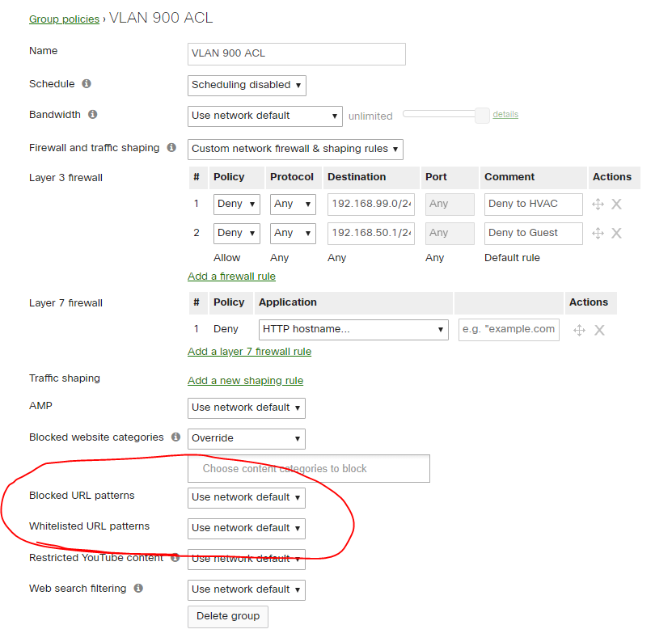Click the drag handle on firewall rule 1
This screenshot has width=672, height=642.
click(598, 204)
